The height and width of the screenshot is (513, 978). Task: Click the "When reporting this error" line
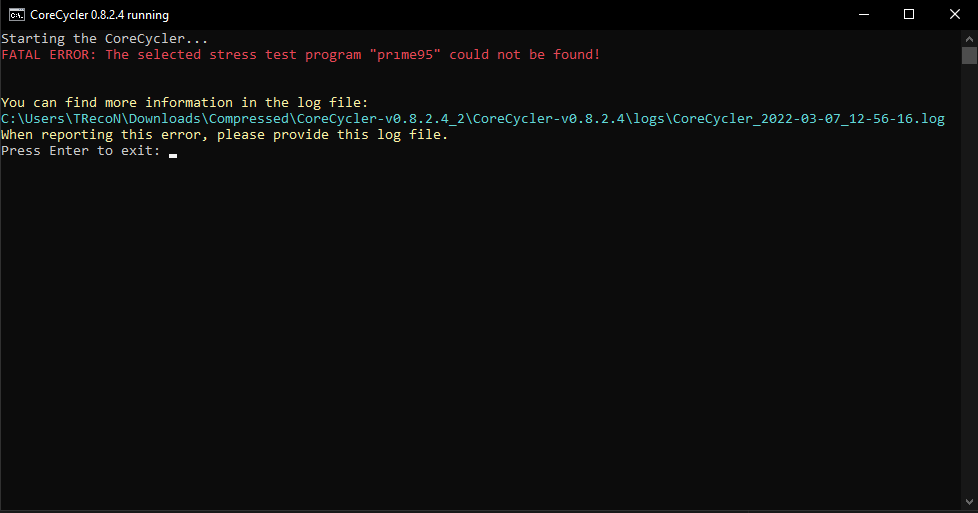click(225, 135)
